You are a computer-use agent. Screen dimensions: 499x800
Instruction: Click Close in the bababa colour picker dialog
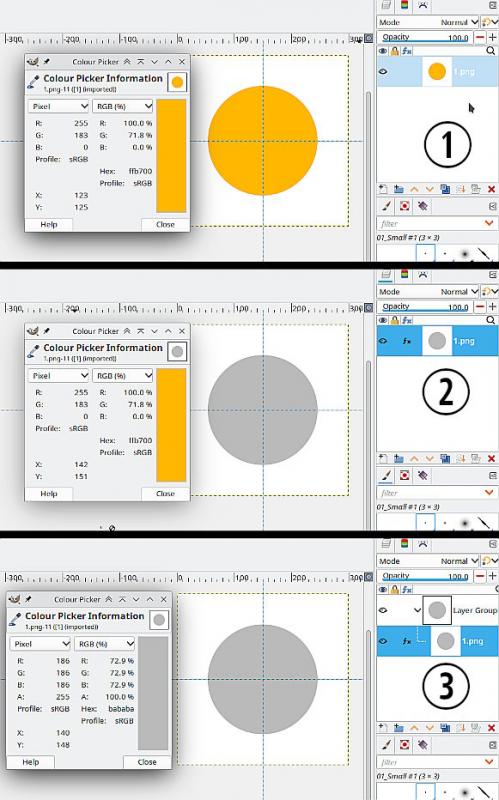(x=147, y=762)
